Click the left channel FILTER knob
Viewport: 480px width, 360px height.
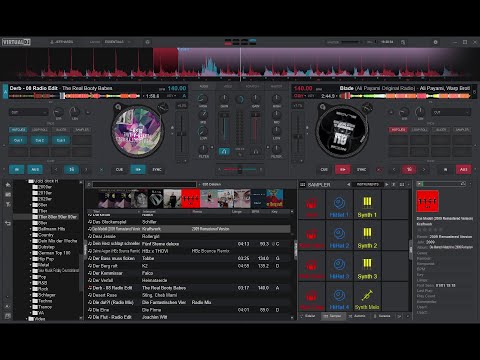(x=203, y=149)
